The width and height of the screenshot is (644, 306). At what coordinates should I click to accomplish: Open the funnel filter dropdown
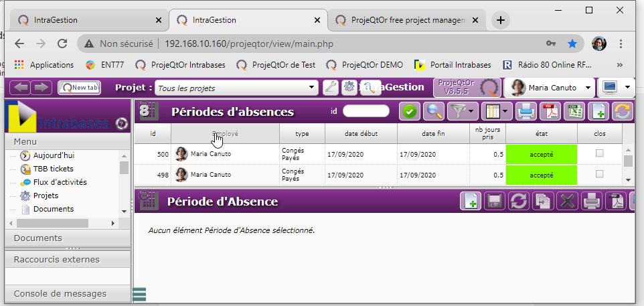point(463,111)
